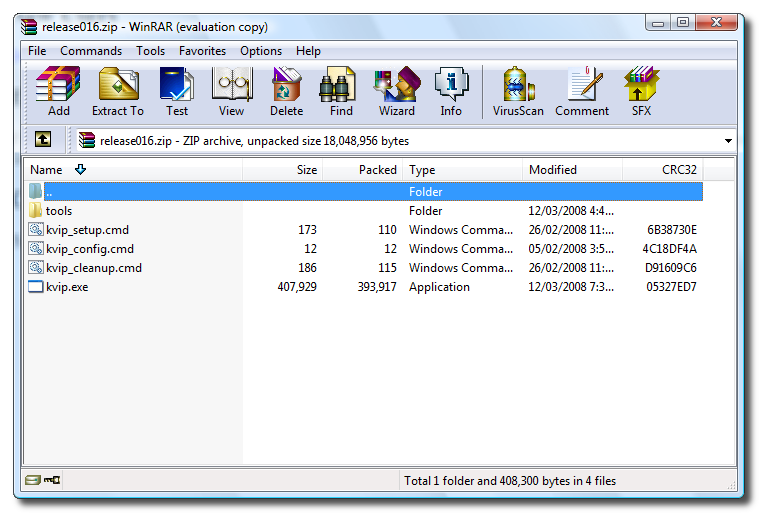Click size value 407,929
Image resolution: width=759 pixels, height=513 pixels.
(x=297, y=287)
